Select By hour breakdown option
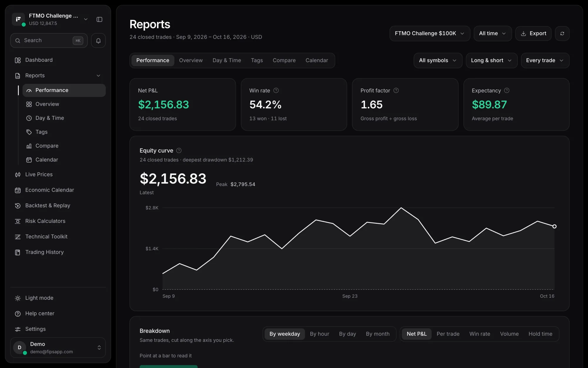This screenshot has width=588, height=368. [319, 334]
